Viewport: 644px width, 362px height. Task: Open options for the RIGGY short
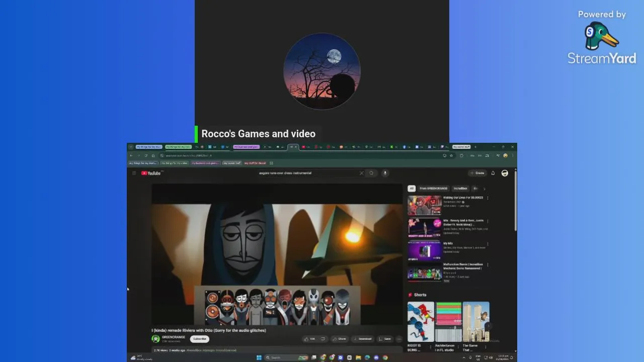coord(431,346)
